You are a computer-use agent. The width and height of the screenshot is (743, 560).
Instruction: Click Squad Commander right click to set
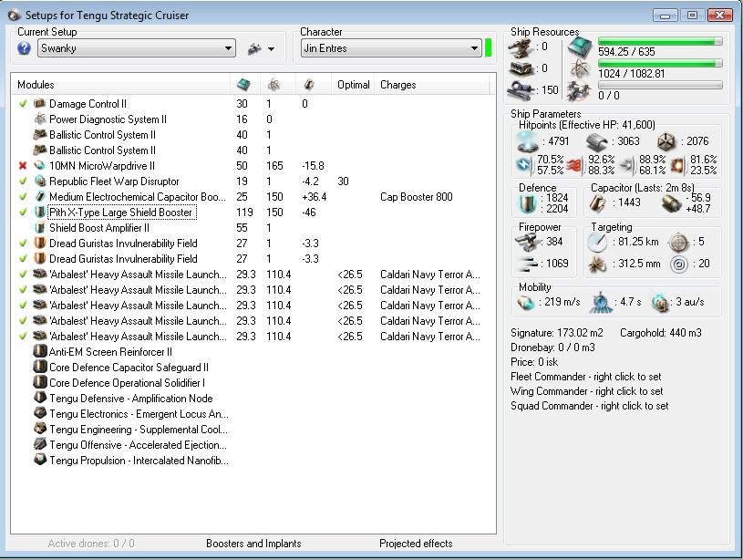[590, 406]
